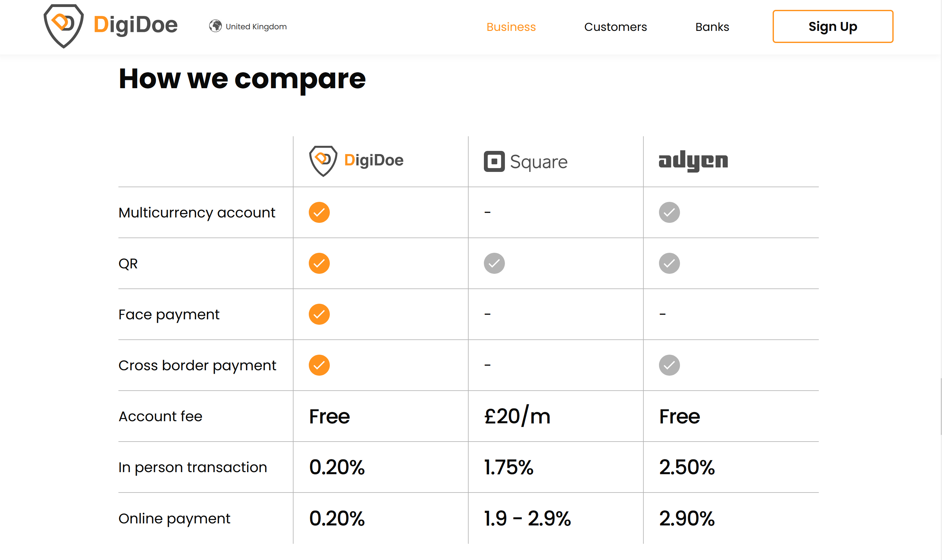Click the Cross border payment row label
The image size is (942, 560).
point(197,366)
